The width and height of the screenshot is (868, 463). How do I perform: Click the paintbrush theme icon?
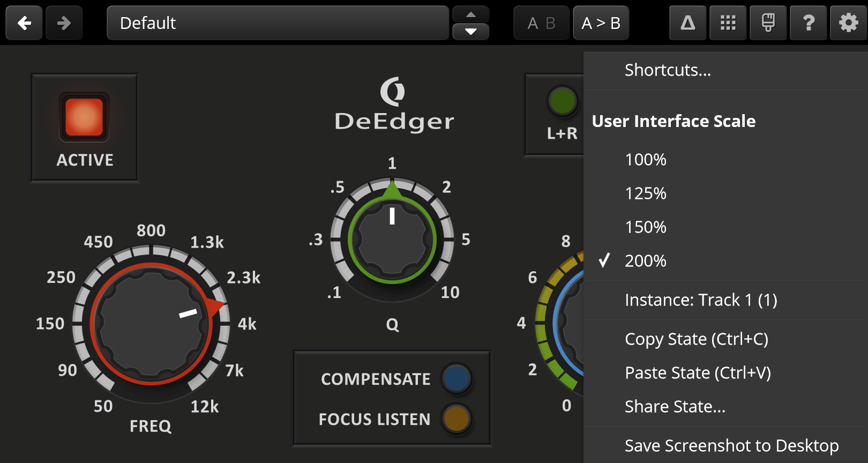tap(768, 23)
